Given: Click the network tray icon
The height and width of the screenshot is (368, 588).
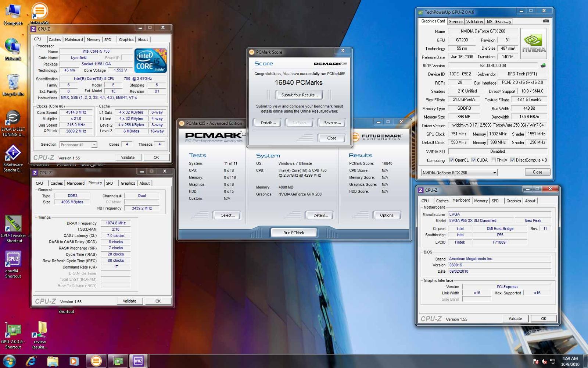Looking at the screenshot, I should (552, 361).
